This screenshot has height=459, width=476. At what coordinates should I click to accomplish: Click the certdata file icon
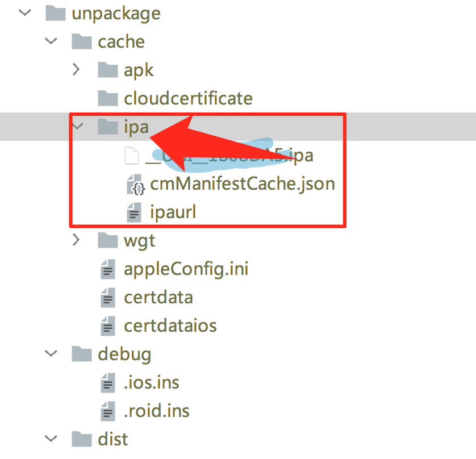point(107,297)
